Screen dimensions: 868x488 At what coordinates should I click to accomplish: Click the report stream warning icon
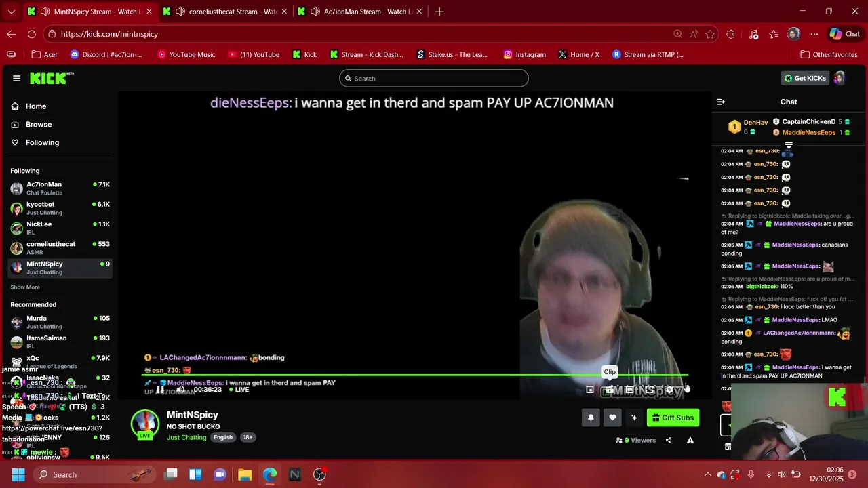pyautogui.click(x=690, y=441)
